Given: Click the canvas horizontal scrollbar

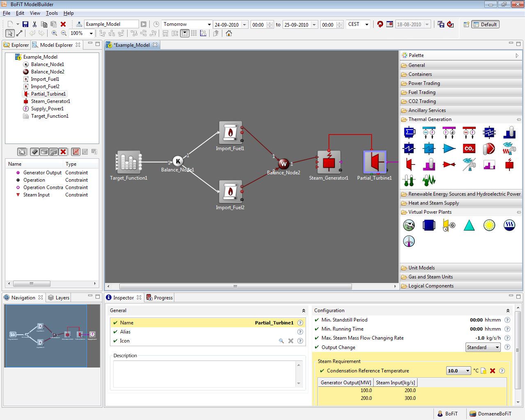Looking at the screenshot, I should point(235,286).
